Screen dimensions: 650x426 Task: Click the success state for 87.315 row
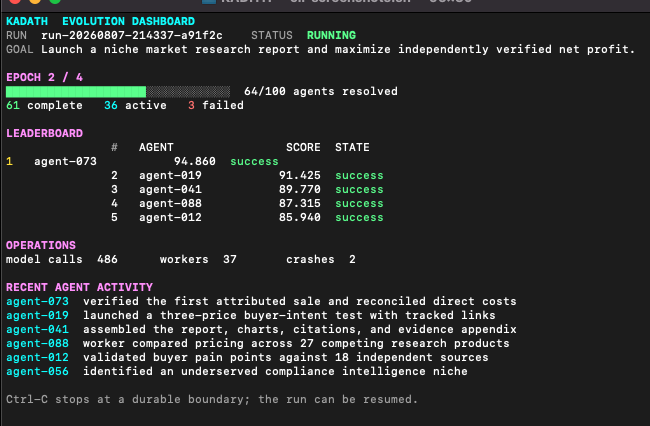click(x=359, y=204)
